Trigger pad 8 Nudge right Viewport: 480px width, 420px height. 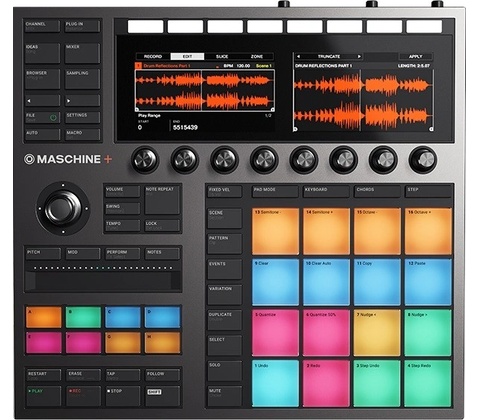[x=428, y=333]
